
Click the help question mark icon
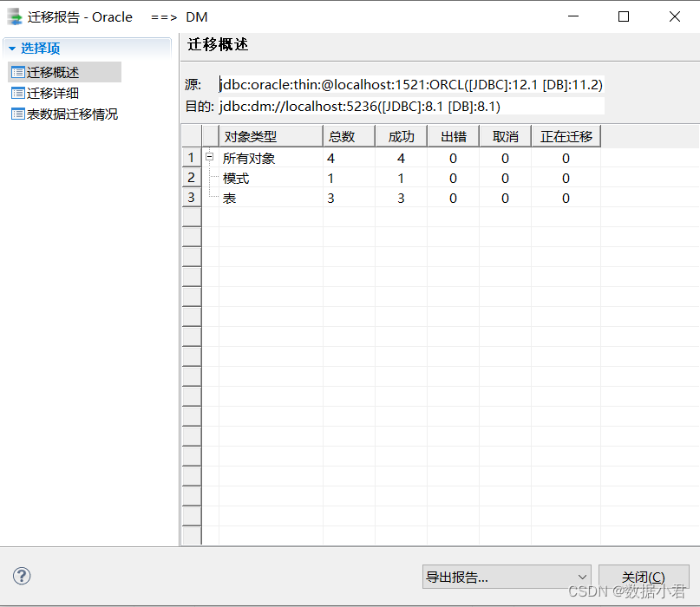coord(22,576)
